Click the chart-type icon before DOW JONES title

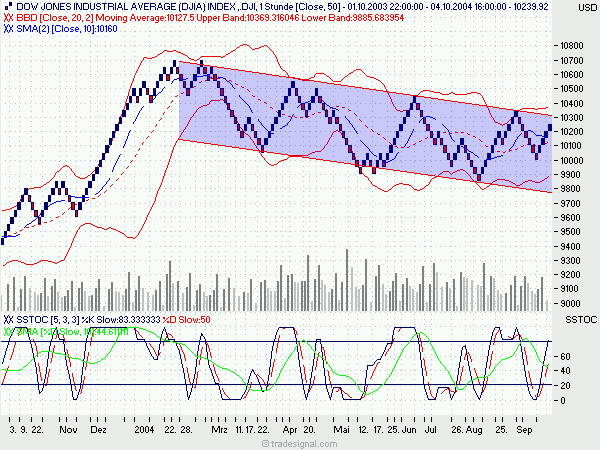click(8, 6)
